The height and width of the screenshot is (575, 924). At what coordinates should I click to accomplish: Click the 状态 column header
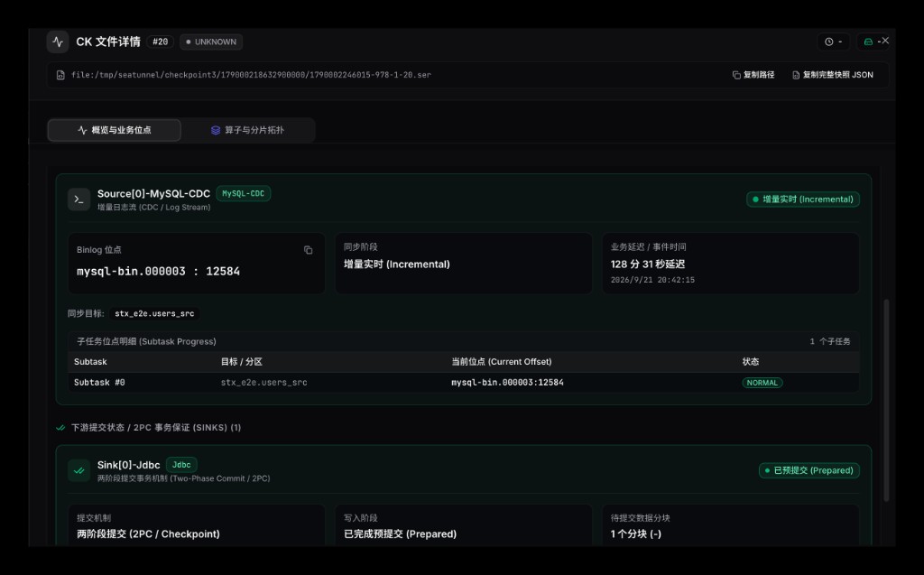pyautogui.click(x=751, y=361)
